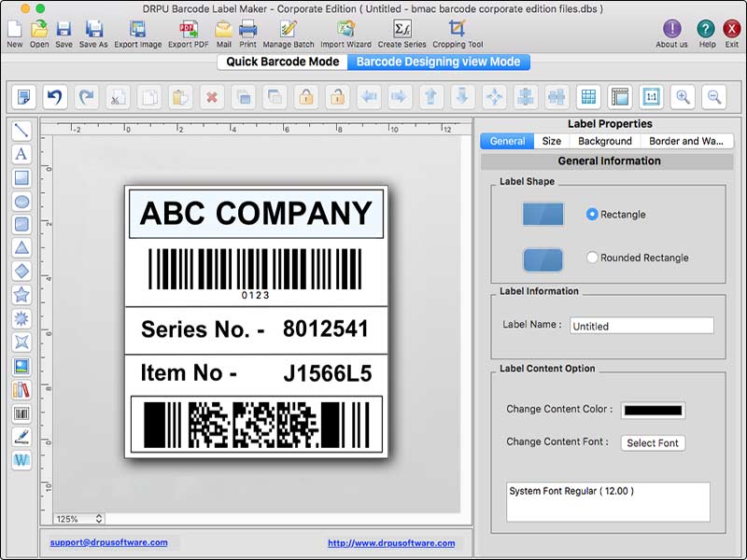Click the top linear barcode on label
Image resolution: width=747 pixels, height=560 pixels.
tap(255, 270)
